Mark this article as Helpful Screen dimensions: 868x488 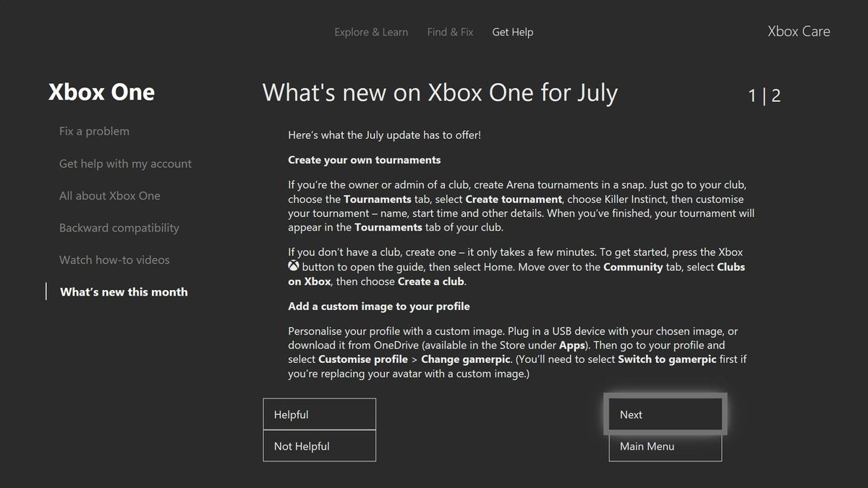pos(319,414)
